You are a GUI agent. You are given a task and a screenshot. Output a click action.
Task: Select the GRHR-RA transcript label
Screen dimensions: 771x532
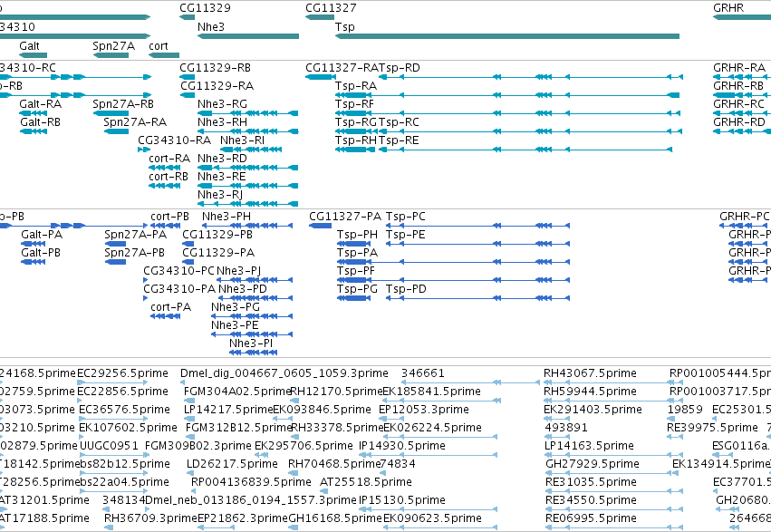click(x=739, y=68)
